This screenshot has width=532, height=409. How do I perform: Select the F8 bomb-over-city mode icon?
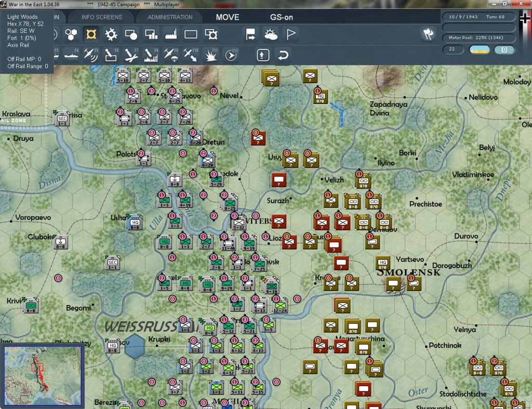point(151,55)
